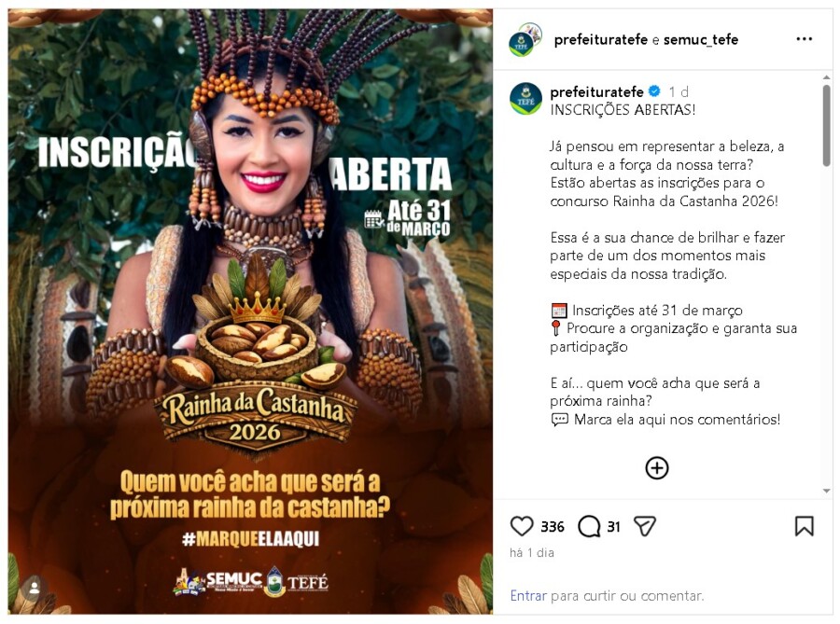The image size is (840, 624).
Task: Open the Tefé avatar beside the caption
Action: point(525,99)
